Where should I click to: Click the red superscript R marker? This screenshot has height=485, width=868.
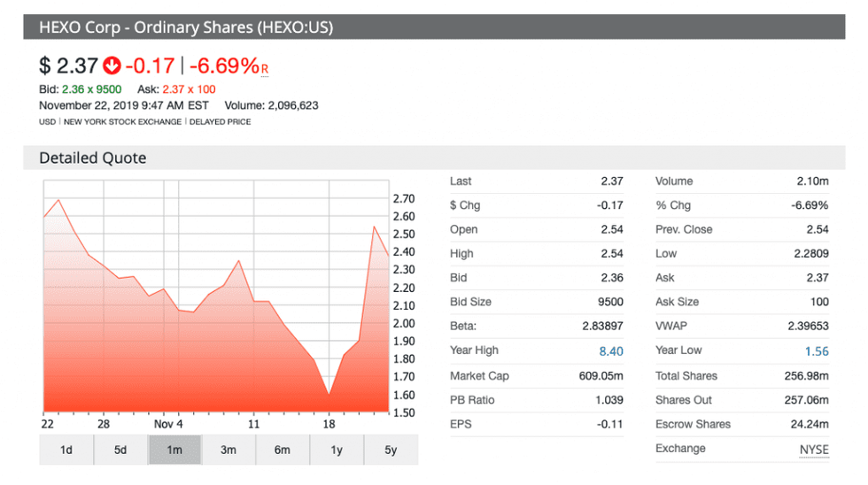pos(264,69)
